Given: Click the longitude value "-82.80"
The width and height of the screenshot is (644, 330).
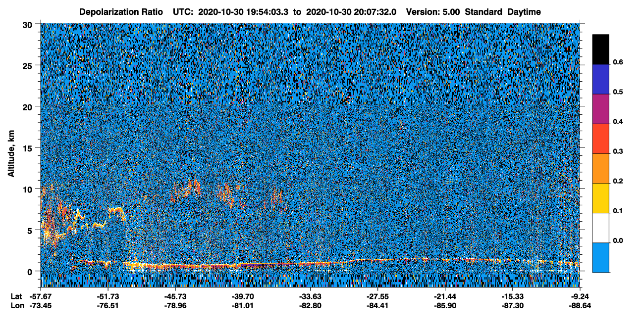Looking at the screenshot, I should [x=310, y=305].
